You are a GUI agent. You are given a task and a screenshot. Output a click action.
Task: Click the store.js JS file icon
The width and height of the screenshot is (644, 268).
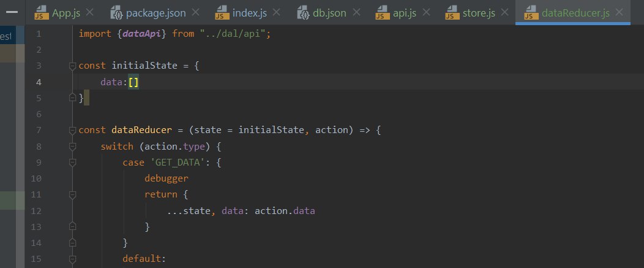452,13
